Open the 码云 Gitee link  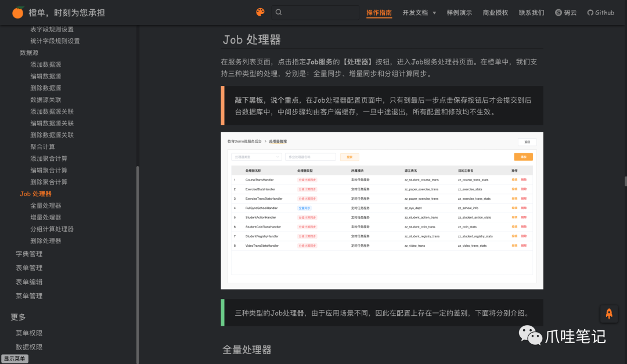(x=566, y=13)
